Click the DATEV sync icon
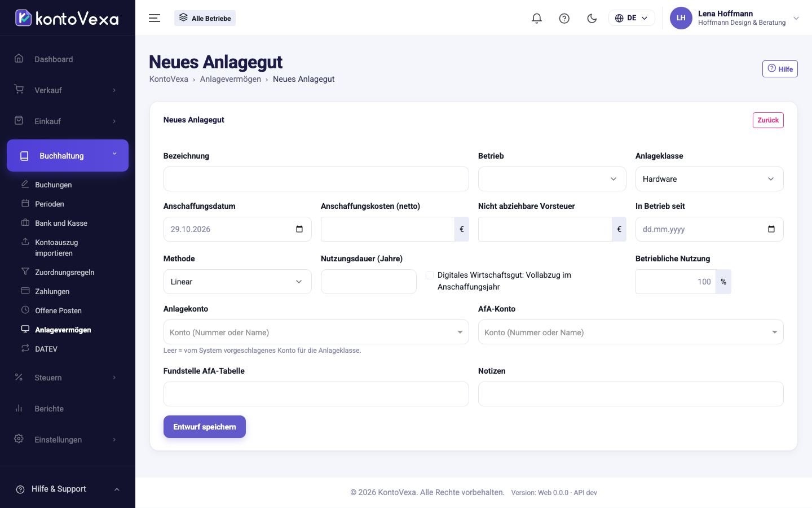This screenshot has width=812, height=508. point(25,348)
